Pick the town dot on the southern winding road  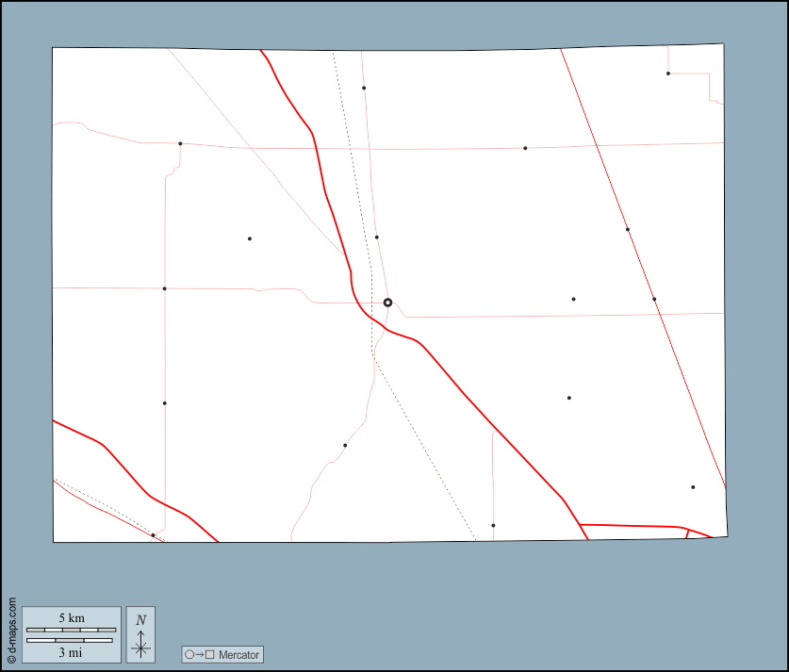pyautogui.click(x=345, y=445)
